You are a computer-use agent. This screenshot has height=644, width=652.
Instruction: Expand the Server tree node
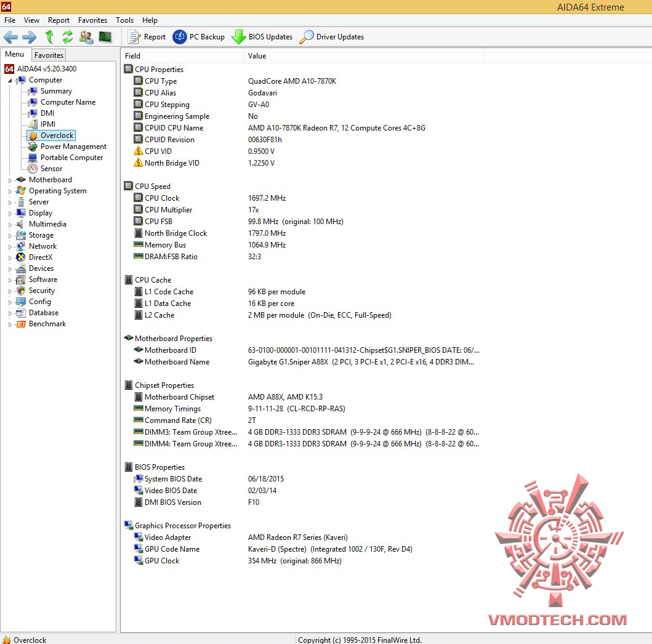(x=10, y=203)
